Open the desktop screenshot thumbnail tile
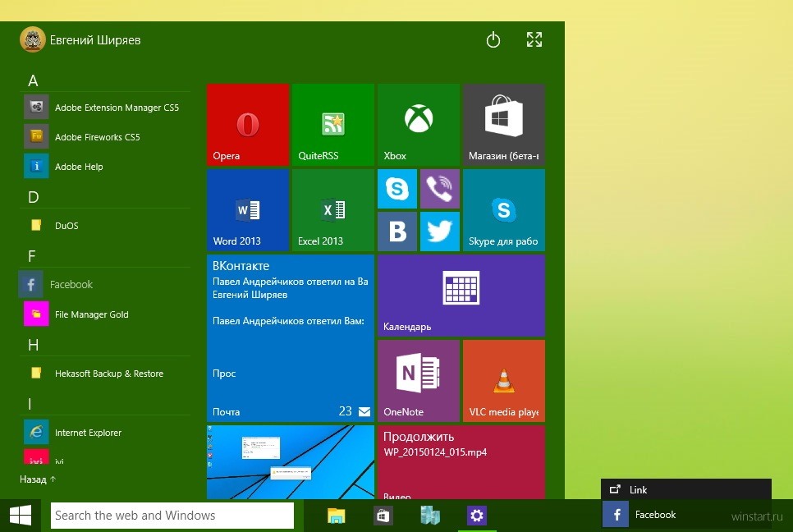793x532 pixels. coord(291,462)
